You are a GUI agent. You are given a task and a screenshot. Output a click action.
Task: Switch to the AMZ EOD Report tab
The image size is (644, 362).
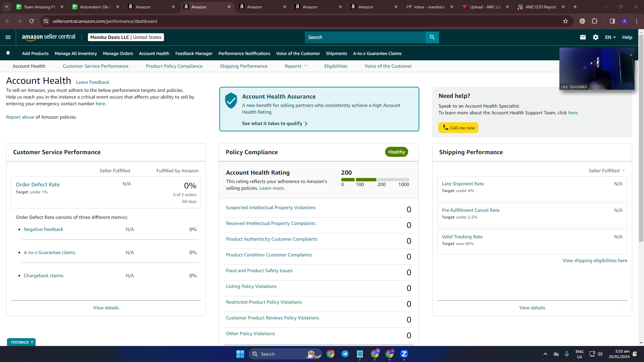[x=540, y=7]
